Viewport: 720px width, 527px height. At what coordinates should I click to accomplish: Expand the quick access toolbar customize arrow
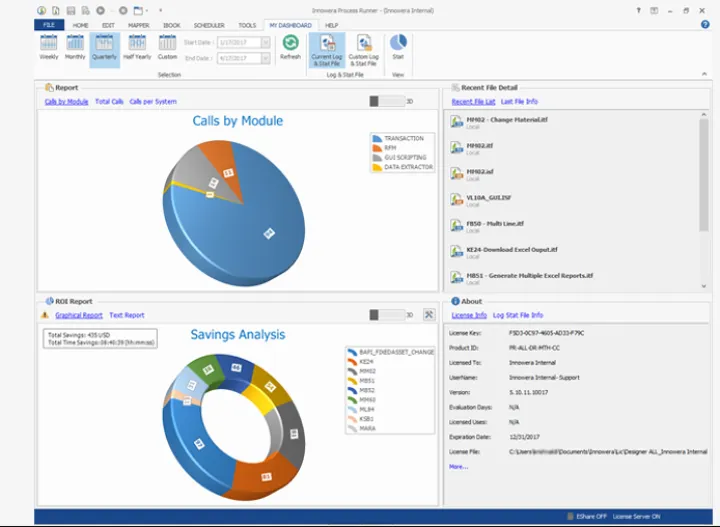pyautogui.click(x=160, y=10)
